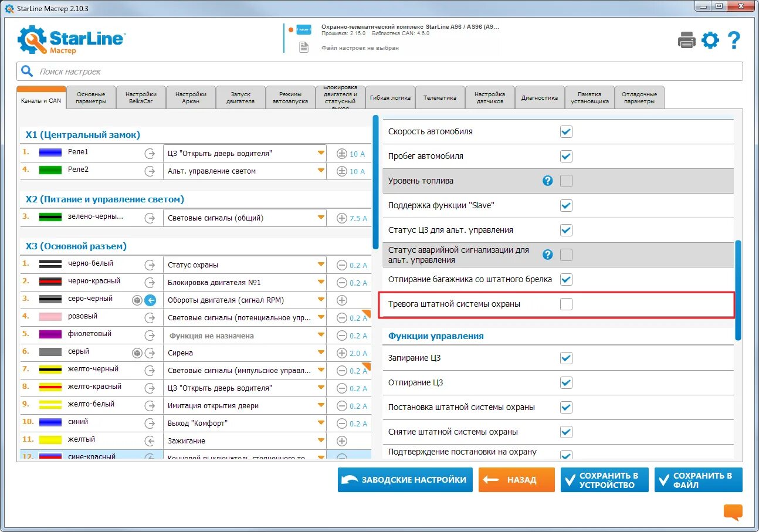Toggle Отпирание багажника со штатного брелка checkbox
This screenshot has height=532, width=759.
pyautogui.click(x=566, y=279)
